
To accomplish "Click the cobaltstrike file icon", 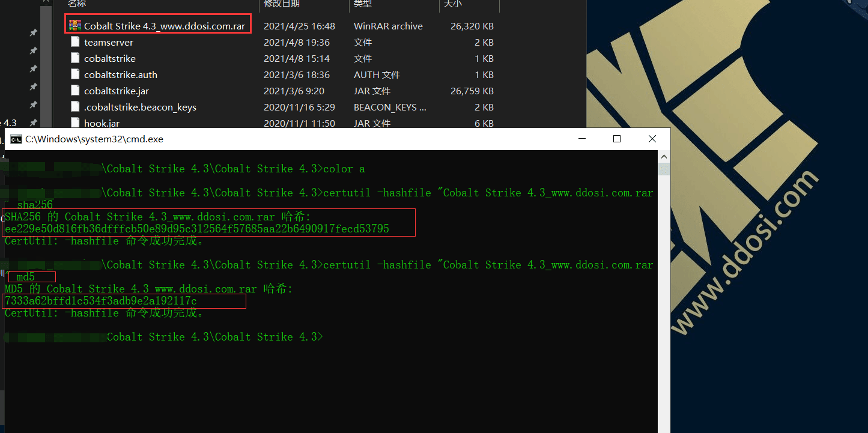I will (x=75, y=58).
